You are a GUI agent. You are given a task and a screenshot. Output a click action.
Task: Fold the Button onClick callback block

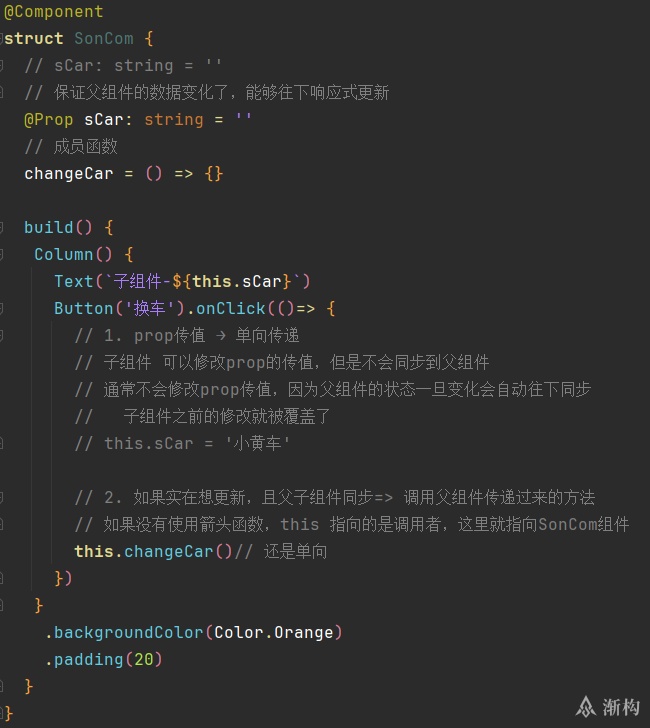(x=1, y=308)
